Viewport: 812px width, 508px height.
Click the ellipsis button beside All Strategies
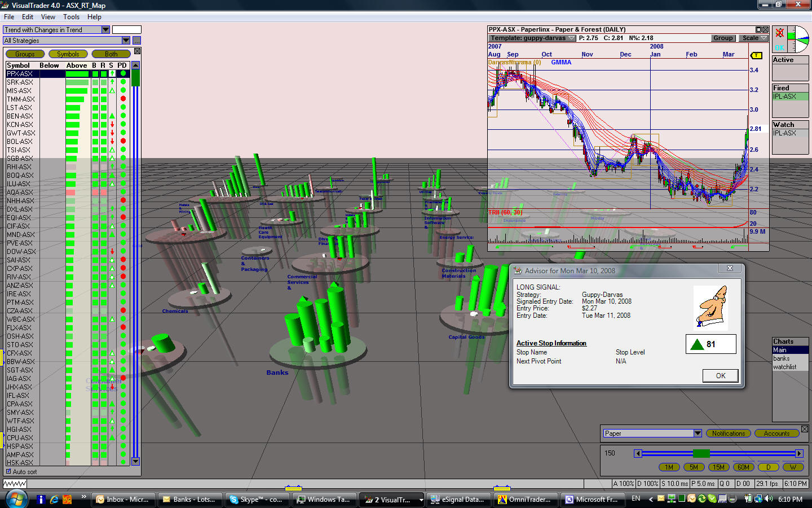pos(136,41)
